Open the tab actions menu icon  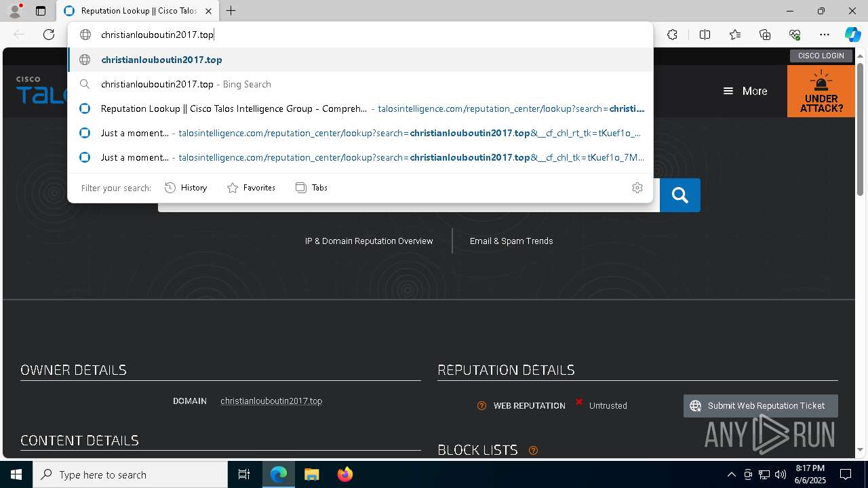coord(41,11)
